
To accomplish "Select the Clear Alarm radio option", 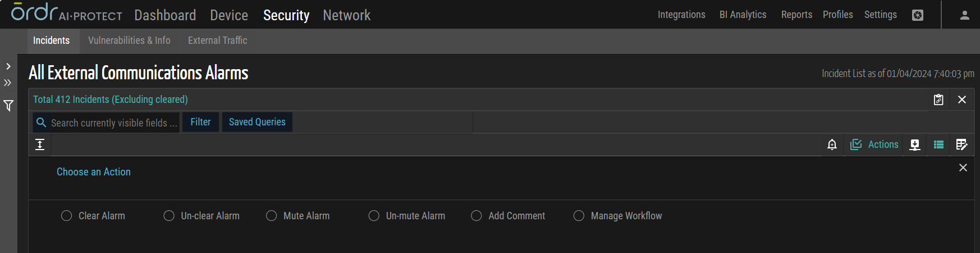I will [66, 216].
